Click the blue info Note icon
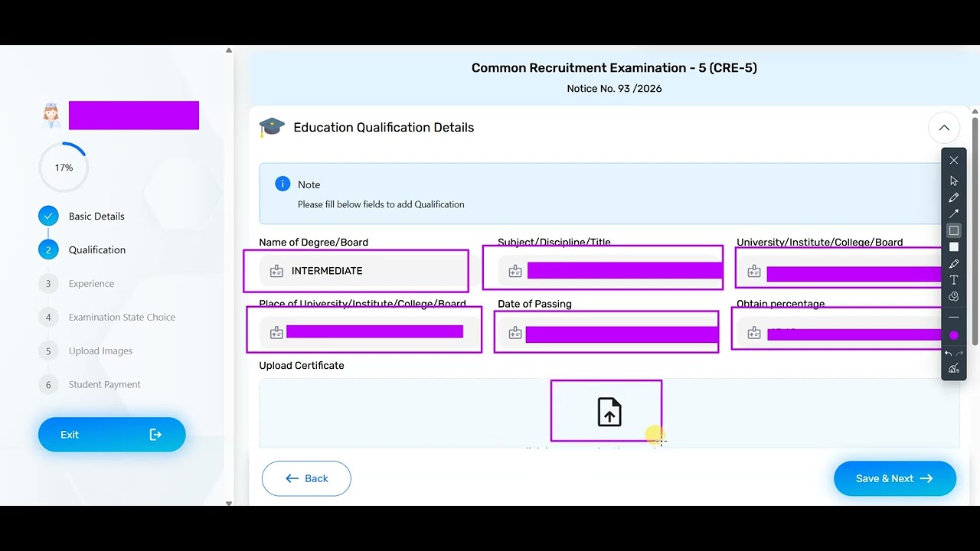Viewport: 980px width, 551px height. [x=283, y=184]
